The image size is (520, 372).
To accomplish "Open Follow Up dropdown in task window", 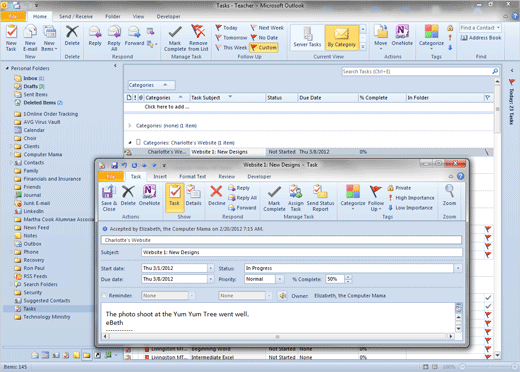I will [376, 198].
